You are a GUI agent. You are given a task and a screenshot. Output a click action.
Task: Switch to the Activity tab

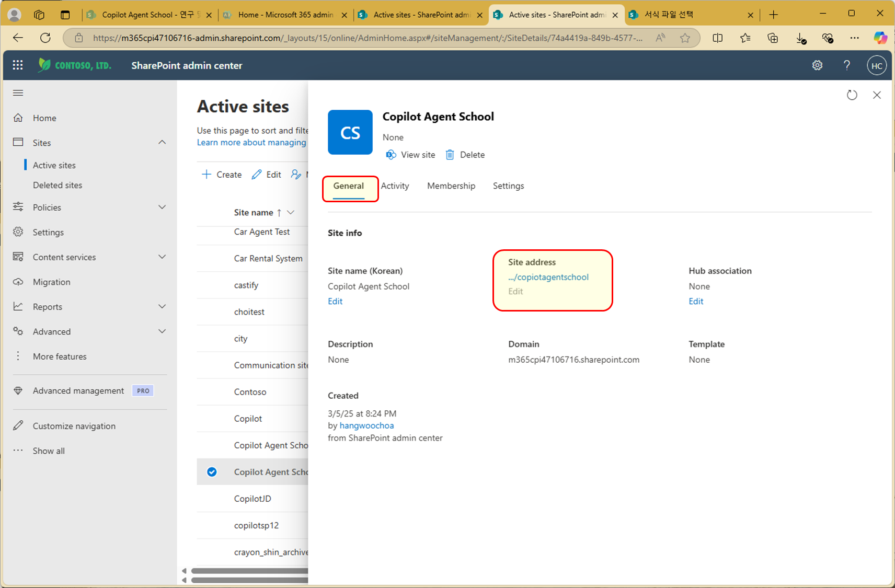395,186
